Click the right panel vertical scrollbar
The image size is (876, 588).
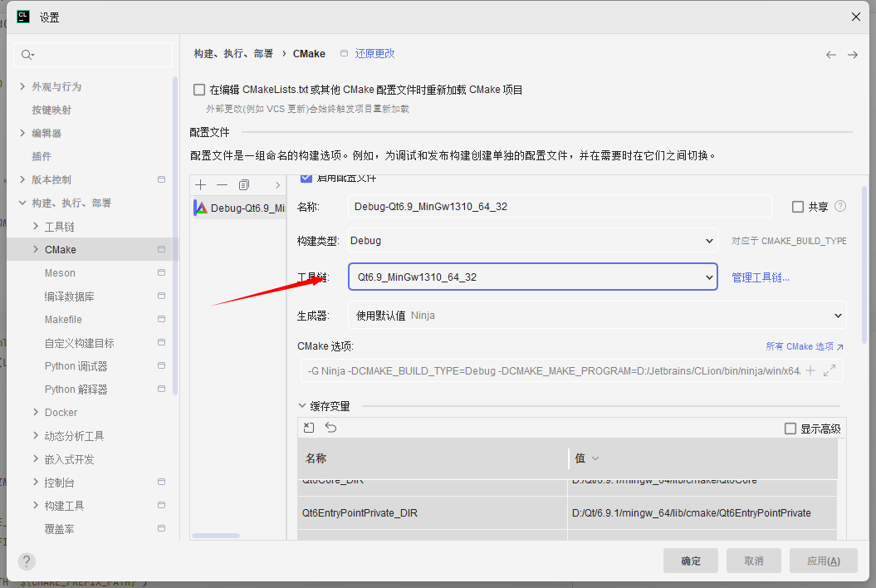coord(865,265)
